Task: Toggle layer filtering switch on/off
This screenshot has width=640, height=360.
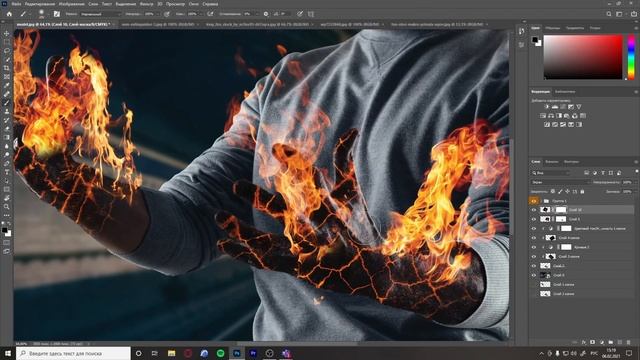Action: pyautogui.click(x=636, y=172)
